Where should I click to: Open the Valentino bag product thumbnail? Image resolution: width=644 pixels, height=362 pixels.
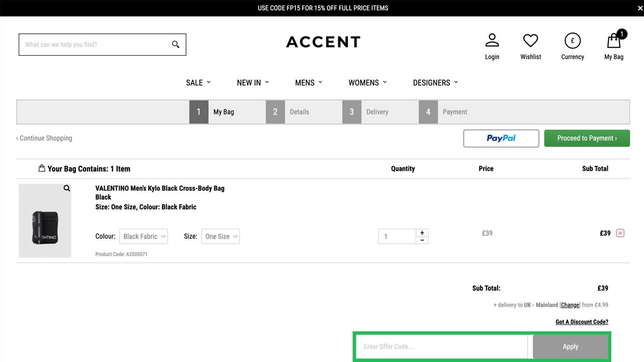point(45,221)
